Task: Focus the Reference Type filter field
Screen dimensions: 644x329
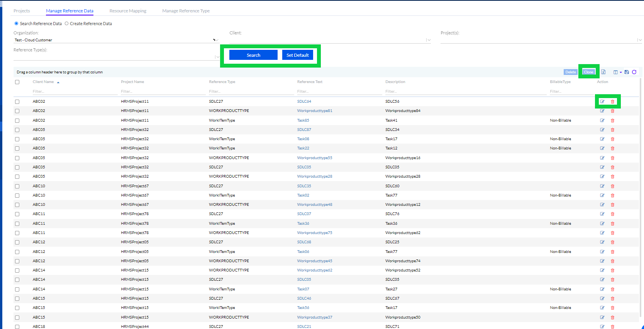Action: pyautogui.click(x=251, y=92)
